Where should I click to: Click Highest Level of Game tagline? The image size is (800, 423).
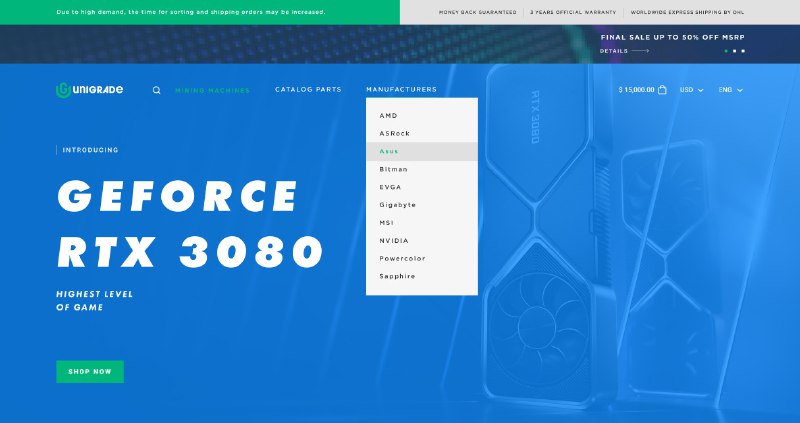pos(94,301)
